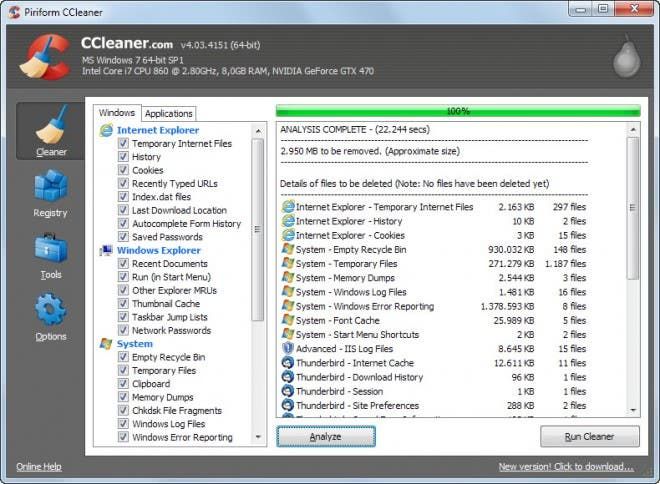Click the 100% green progress bar

click(458, 111)
